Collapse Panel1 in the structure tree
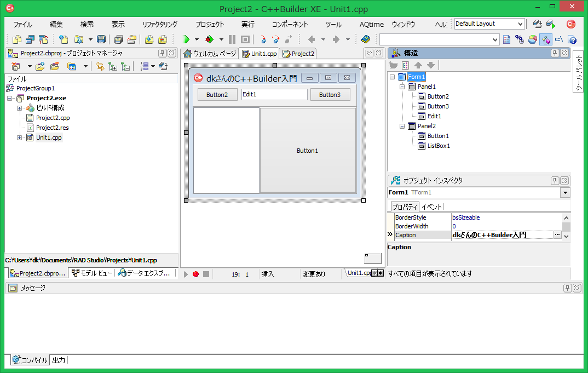The height and width of the screenshot is (373, 588). point(402,87)
